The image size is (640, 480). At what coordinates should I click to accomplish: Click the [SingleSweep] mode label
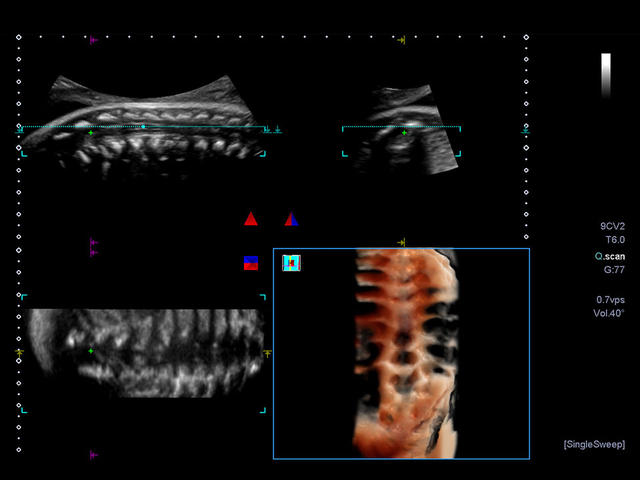tap(594, 444)
